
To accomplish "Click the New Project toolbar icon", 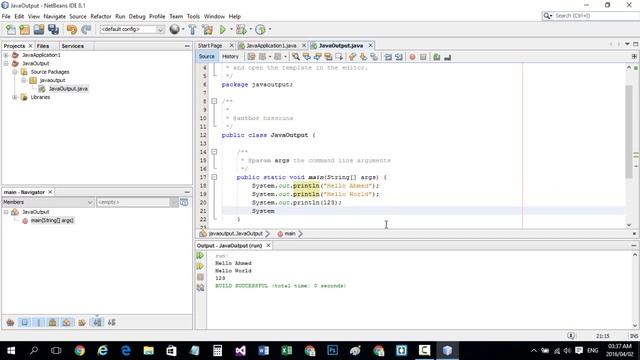I will coord(24,29).
